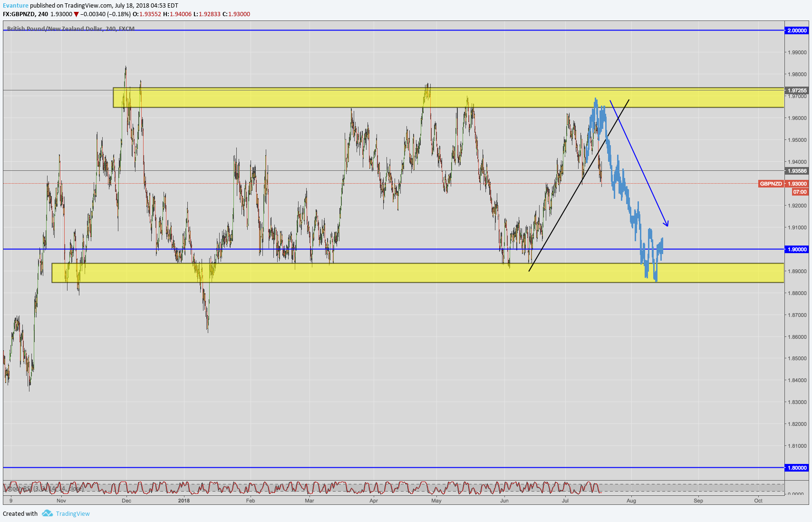Click the 1.81000 price scale tick

[797, 446]
